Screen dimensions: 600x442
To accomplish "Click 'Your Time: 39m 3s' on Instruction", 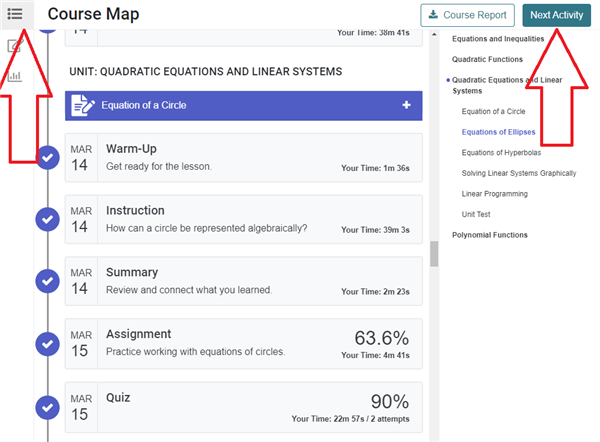I will [375, 230].
